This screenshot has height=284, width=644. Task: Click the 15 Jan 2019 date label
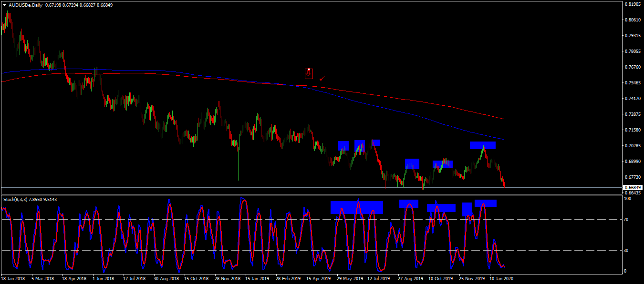tap(257, 278)
